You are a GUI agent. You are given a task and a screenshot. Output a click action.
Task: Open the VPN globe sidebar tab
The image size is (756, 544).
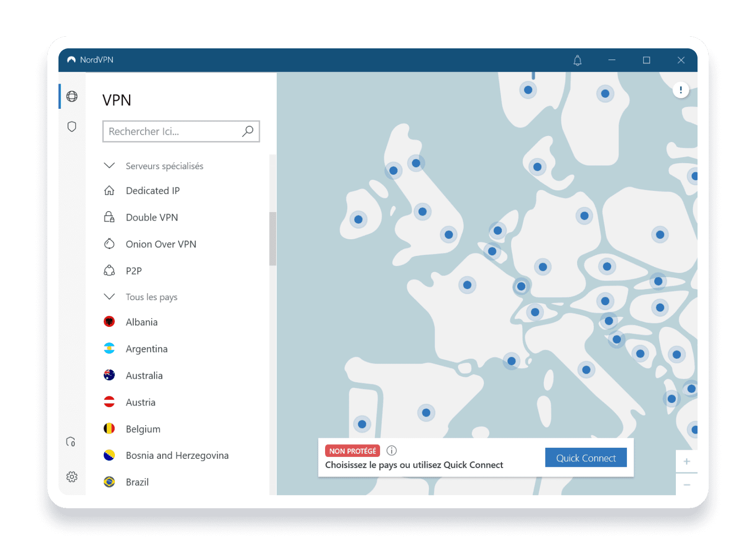click(72, 96)
